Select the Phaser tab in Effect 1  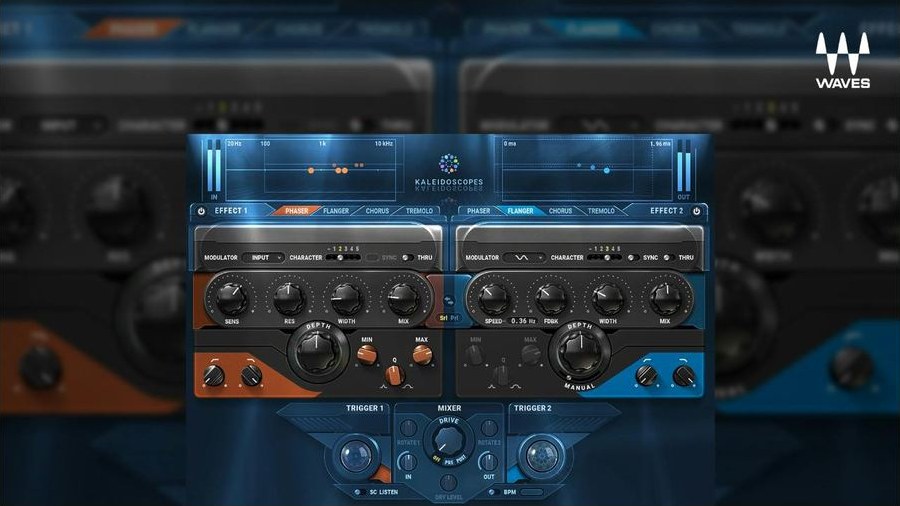(297, 211)
